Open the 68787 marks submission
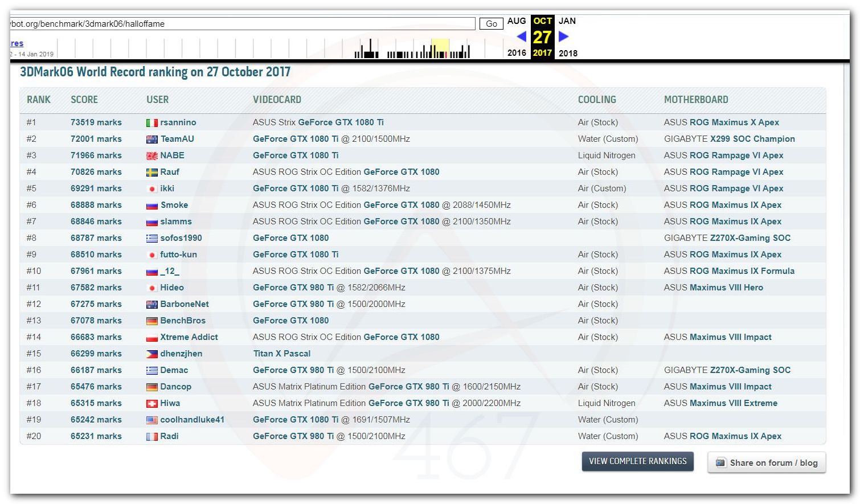This screenshot has width=860, height=504. pos(96,238)
